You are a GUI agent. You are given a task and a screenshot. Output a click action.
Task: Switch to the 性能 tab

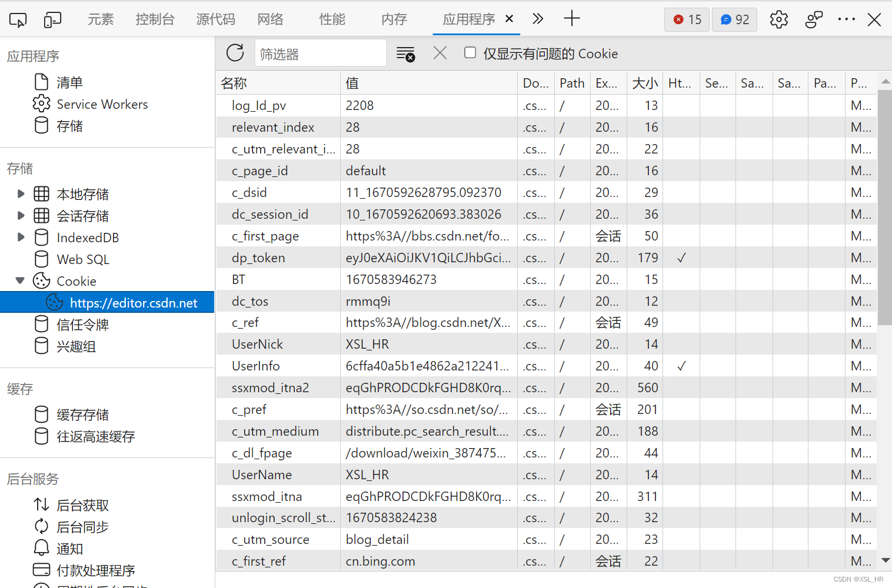coord(332,19)
